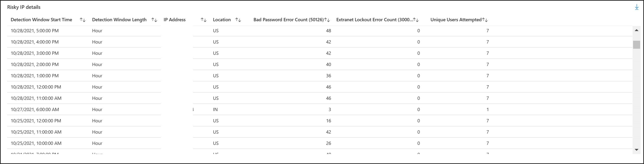Sort by Bad Password Error Count

click(x=327, y=20)
